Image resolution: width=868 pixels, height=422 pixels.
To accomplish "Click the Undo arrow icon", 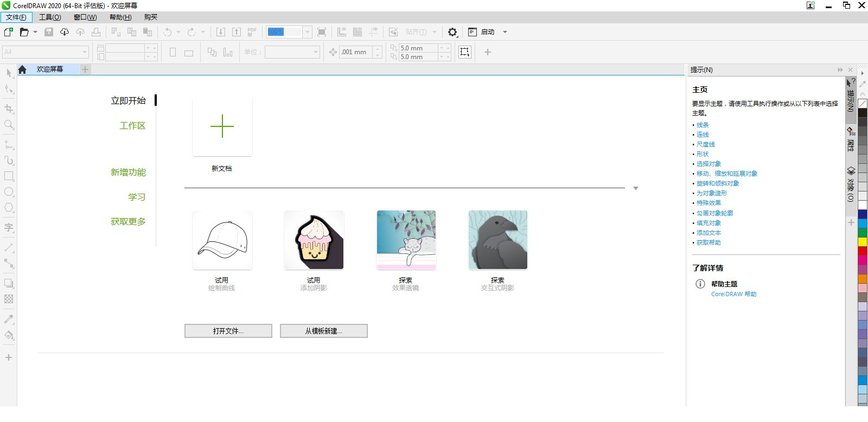I will pos(168,32).
